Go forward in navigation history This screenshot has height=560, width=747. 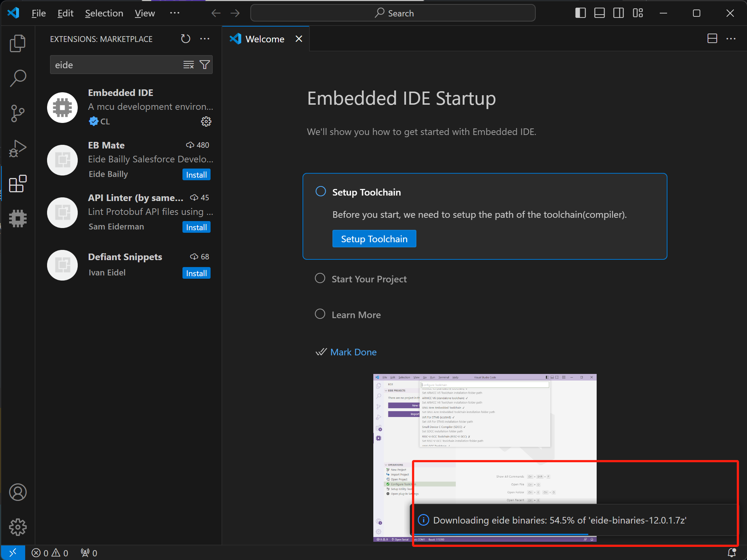click(235, 13)
